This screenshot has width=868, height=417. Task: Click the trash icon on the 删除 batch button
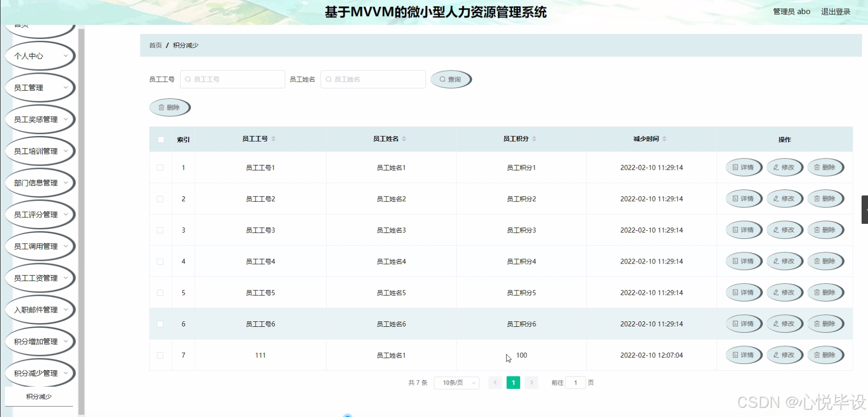coord(161,107)
